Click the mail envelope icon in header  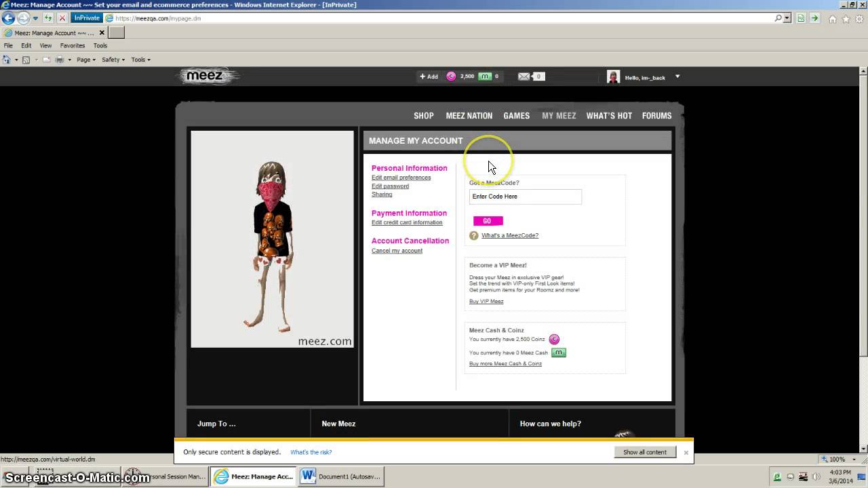coord(524,77)
